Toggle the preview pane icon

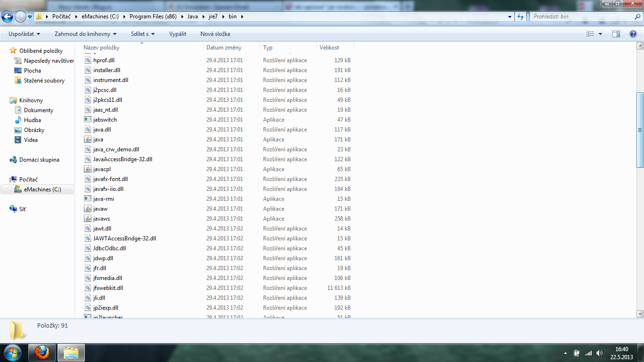coord(616,34)
